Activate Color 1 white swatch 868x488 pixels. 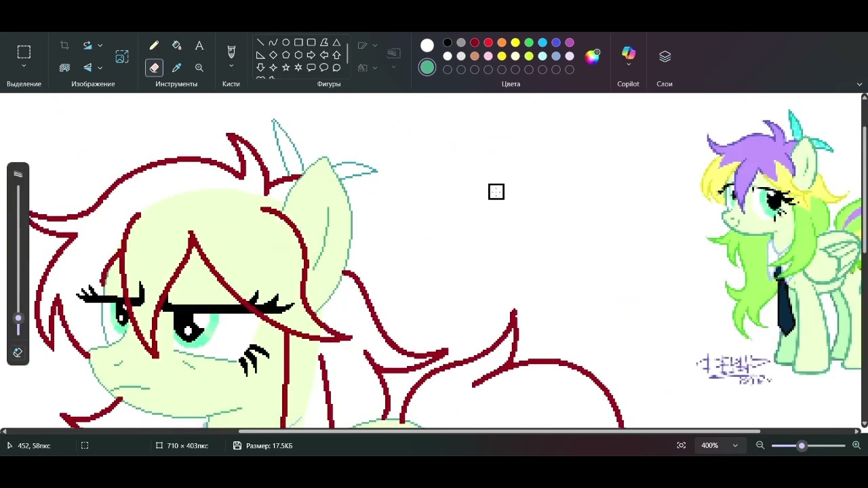[x=427, y=45]
